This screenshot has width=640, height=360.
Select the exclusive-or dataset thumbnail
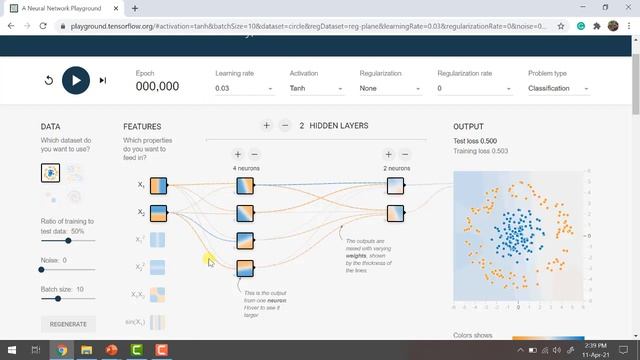tap(75, 173)
